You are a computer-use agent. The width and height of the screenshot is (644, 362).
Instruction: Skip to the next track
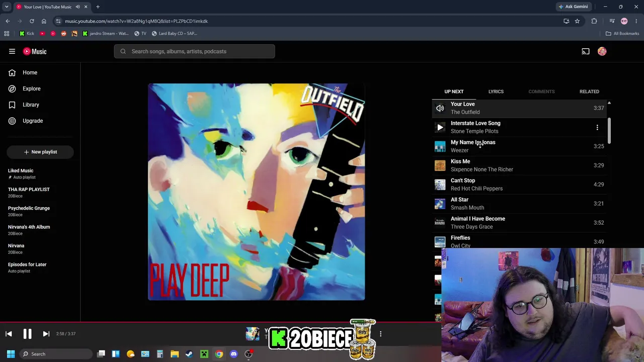point(46,334)
